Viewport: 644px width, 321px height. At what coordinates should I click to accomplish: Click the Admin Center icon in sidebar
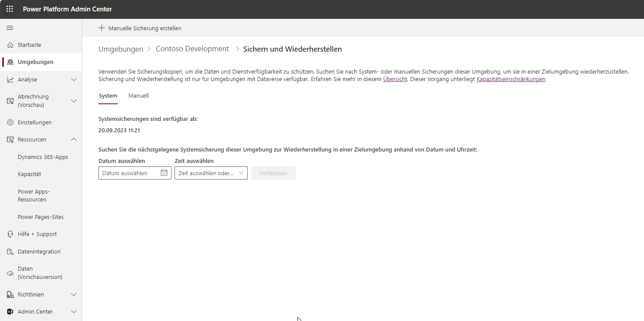10,312
